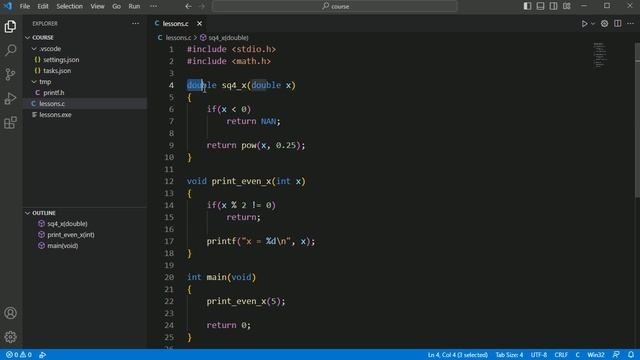Screen dimensions: 640x360
Task: Open the Run and Debug view
Action: click(10, 98)
